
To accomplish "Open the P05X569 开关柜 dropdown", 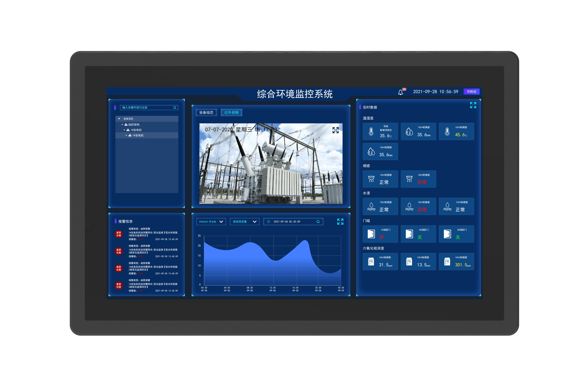I will coord(211,222).
